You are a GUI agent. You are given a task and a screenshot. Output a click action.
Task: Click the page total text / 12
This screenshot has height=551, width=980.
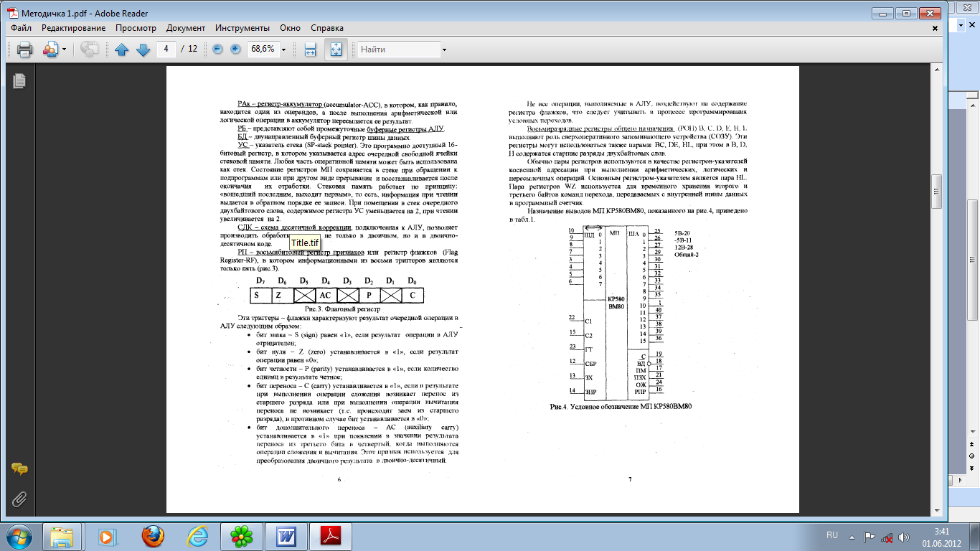(x=189, y=49)
